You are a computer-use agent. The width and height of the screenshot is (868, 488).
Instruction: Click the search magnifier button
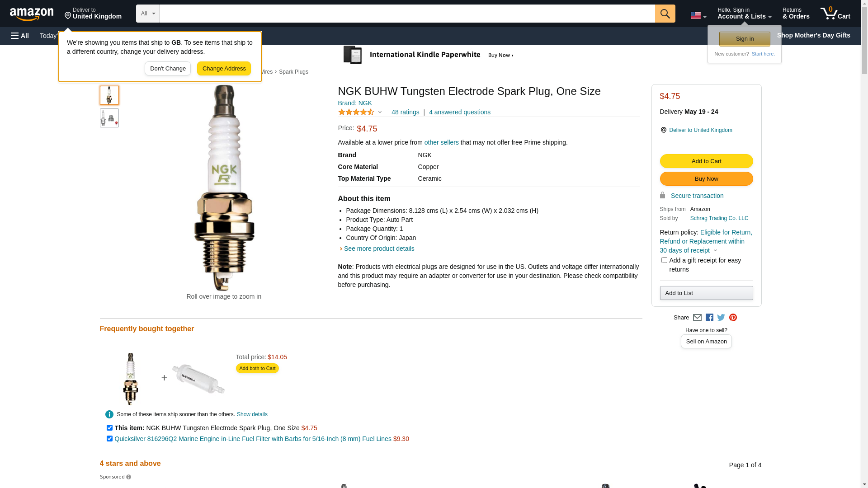[665, 14]
